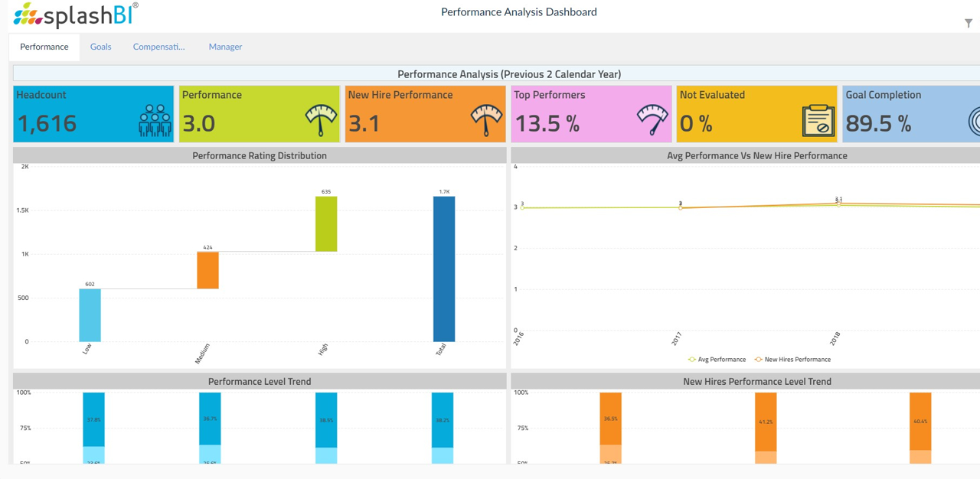980x479 pixels.
Task: Click the splashBI logo
Action: (73, 15)
